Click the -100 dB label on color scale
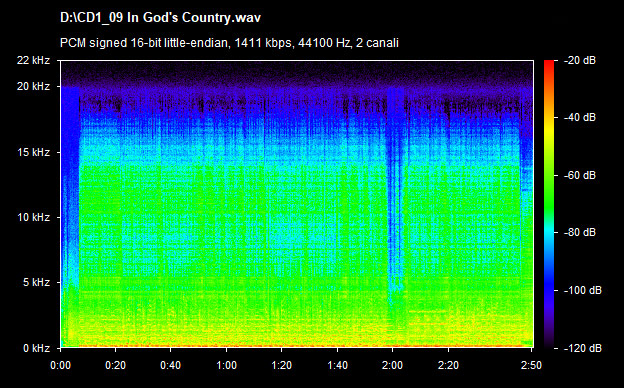Image resolution: width=624 pixels, height=388 pixels. point(583,291)
